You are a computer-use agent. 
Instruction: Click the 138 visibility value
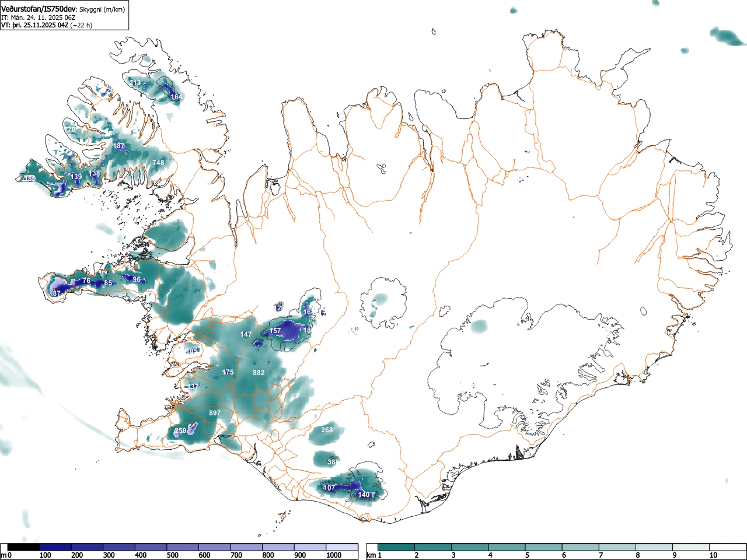95,174
